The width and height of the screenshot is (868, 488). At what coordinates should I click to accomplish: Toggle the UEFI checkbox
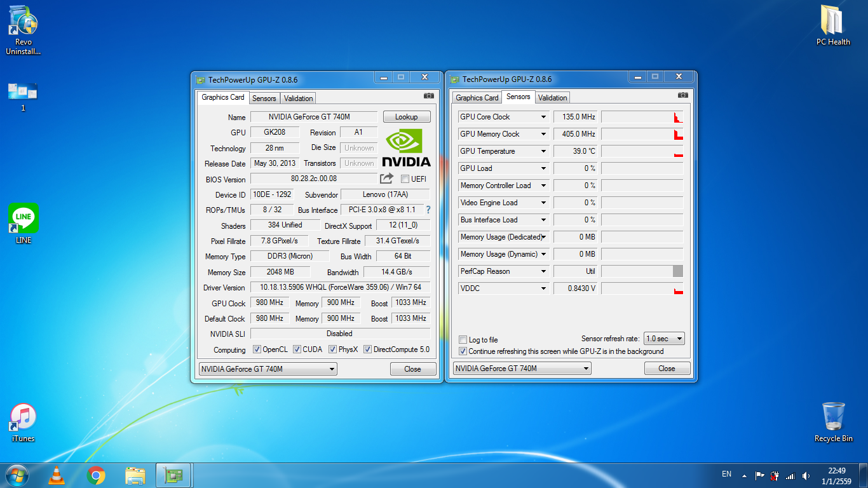(x=405, y=179)
